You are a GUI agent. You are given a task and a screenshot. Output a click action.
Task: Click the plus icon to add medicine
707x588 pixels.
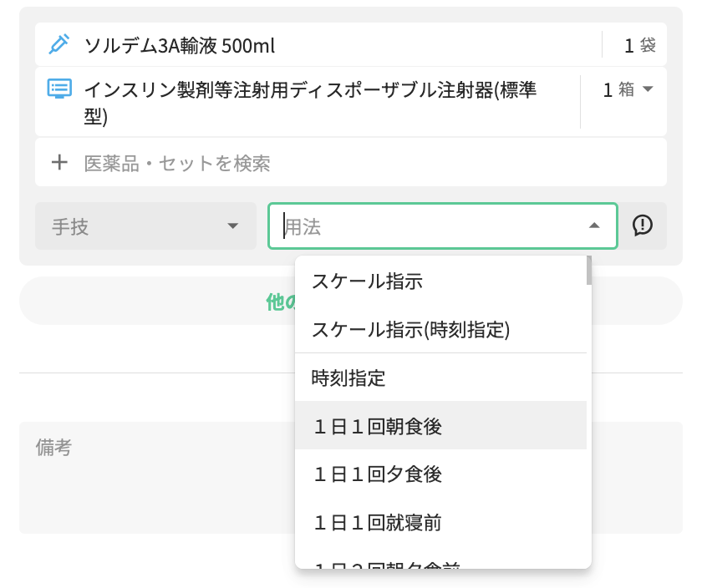point(59,162)
